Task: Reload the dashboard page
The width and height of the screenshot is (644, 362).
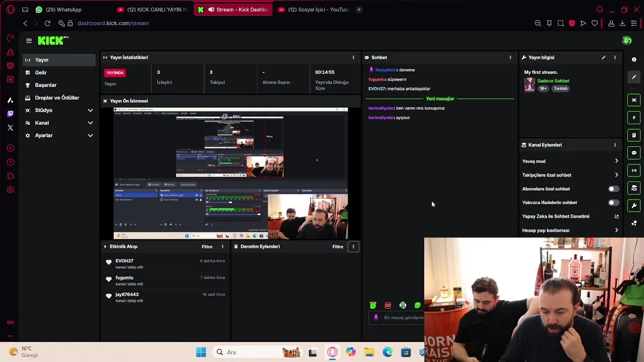Action: point(47,23)
